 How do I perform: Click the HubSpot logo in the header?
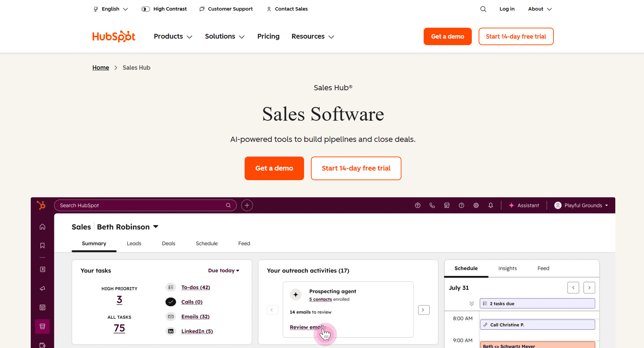pyautogui.click(x=114, y=36)
